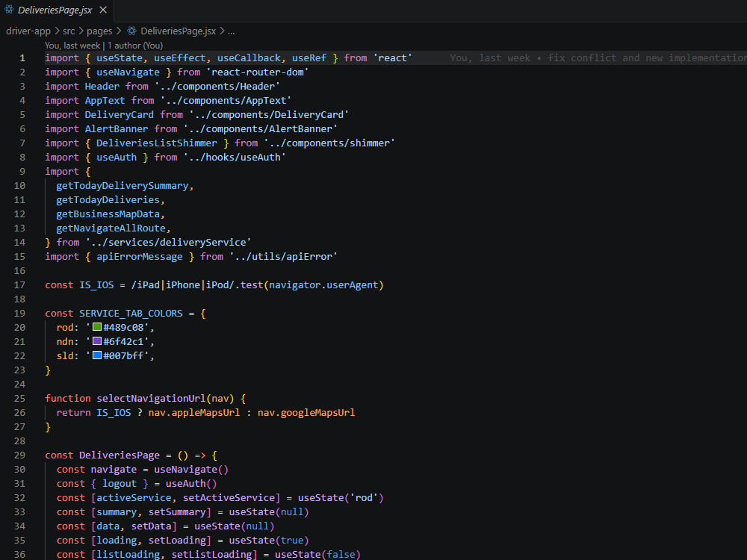Click 'setSummary' on line 33
Screen dimensions: 747x560
tap(177, 512)
